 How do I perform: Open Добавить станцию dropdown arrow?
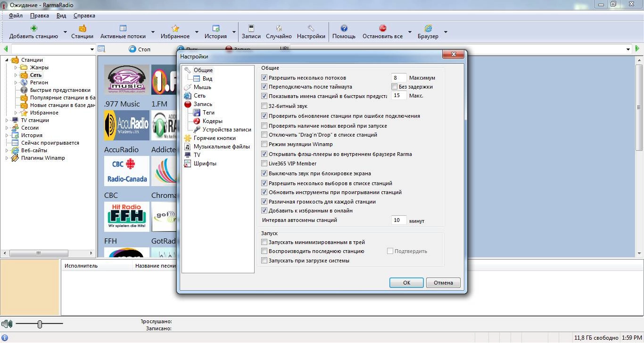pos(65,33)
